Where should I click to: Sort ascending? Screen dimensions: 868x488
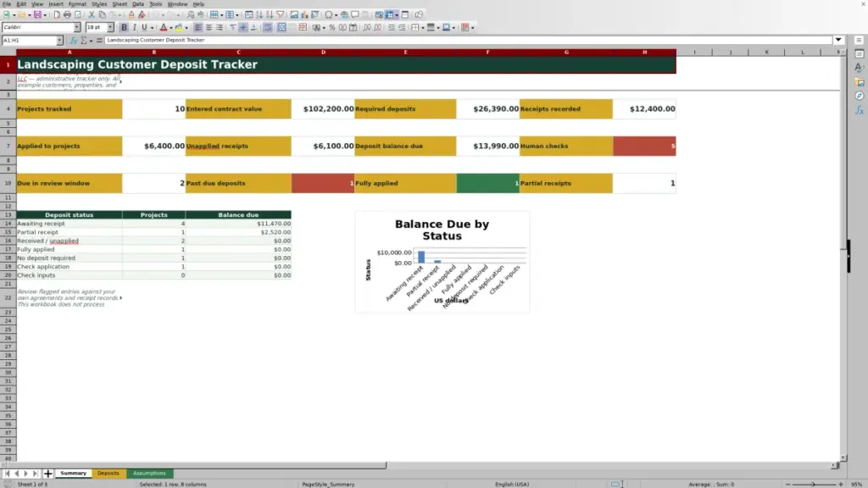pyautogui.click(x=259, y=15)
